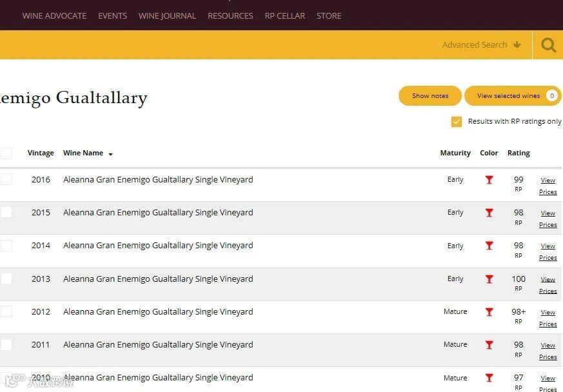The image size is (563, 392).
Task: Click the 100 RP rating for 2013
Action: tap(519, 283)
